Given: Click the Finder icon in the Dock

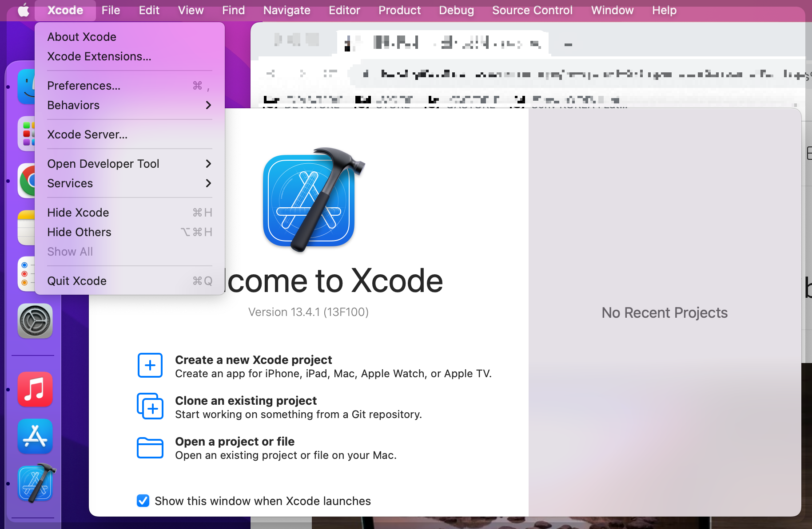Looking at the screenshot, I should click(x=26, y=87).
